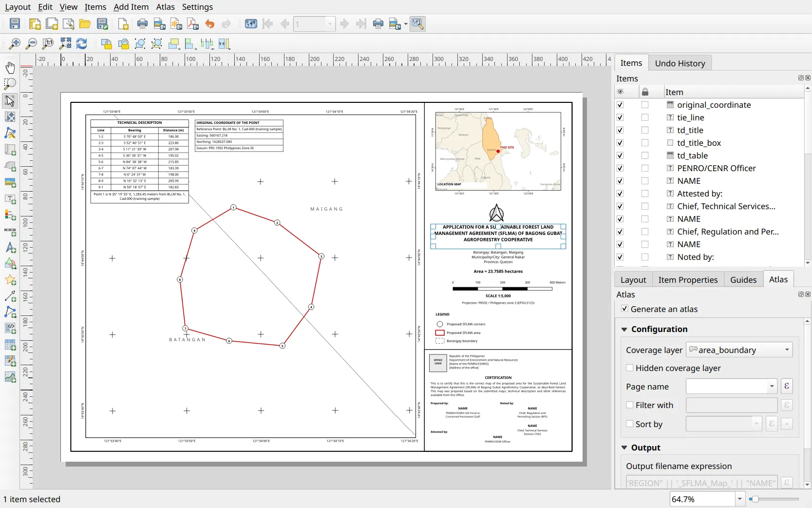Image resolution: width=812 pixels, height=508 pixels.
Task: Save the layout project
Action: [x=15, y=24]
